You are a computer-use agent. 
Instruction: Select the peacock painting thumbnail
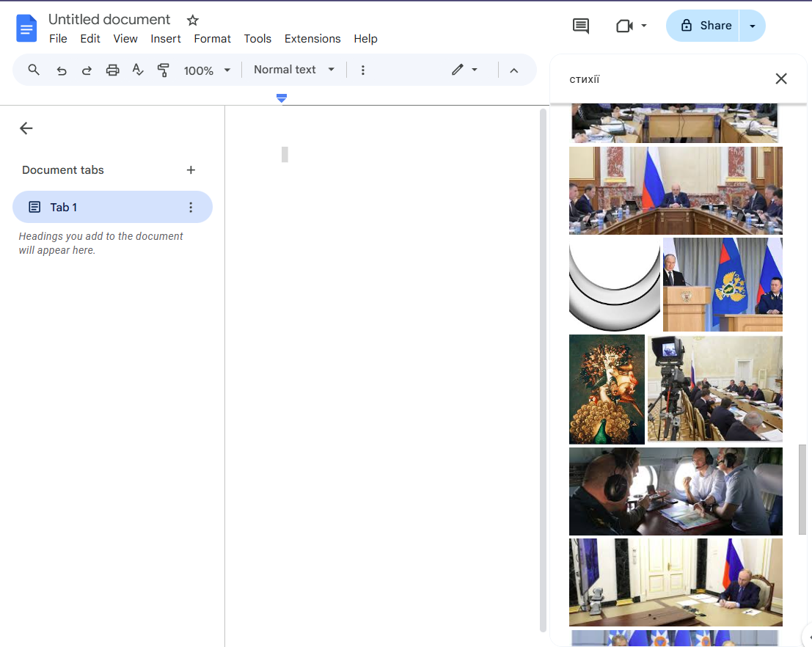point(607,390)
